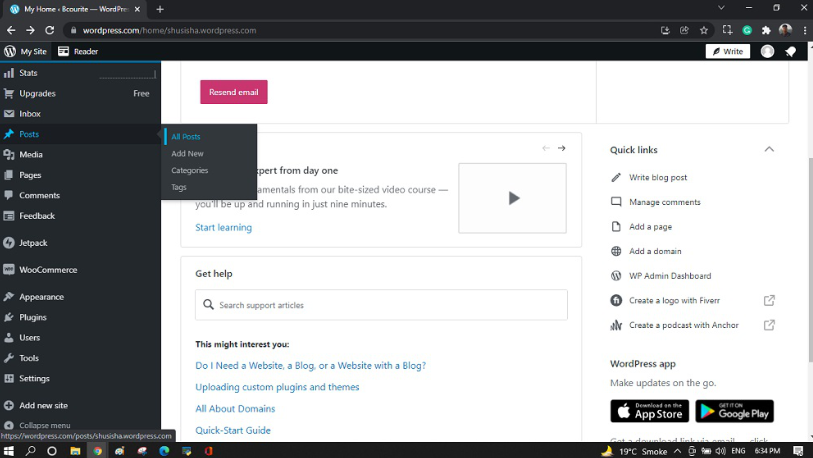Image resolution: width=813 pixels, height=458 pixels.
Task: Click the Write button
Action: point(727,51)
